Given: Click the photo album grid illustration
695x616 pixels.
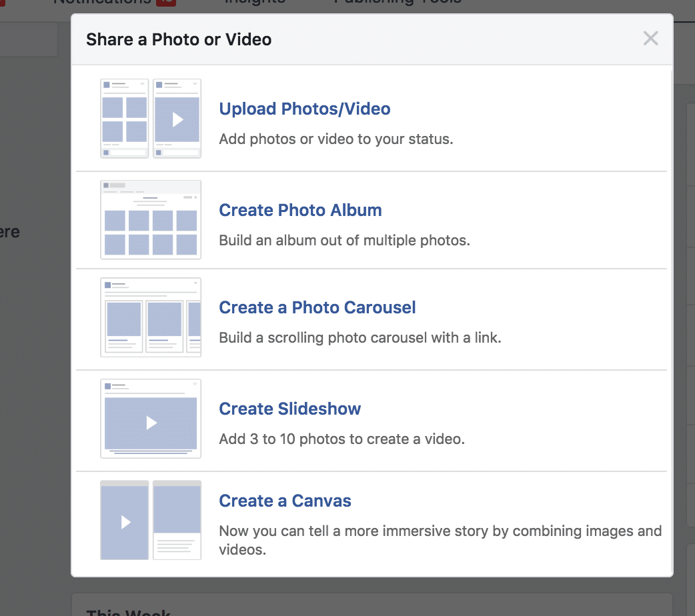Looking at the screenshot, I should pos(151,219).
